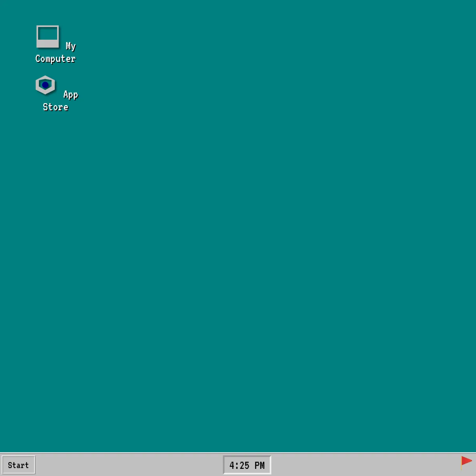Select the 'My Computer' icon label
Image resolution: width=476 pixels, height=476 pixels.
tap(56, 52)
